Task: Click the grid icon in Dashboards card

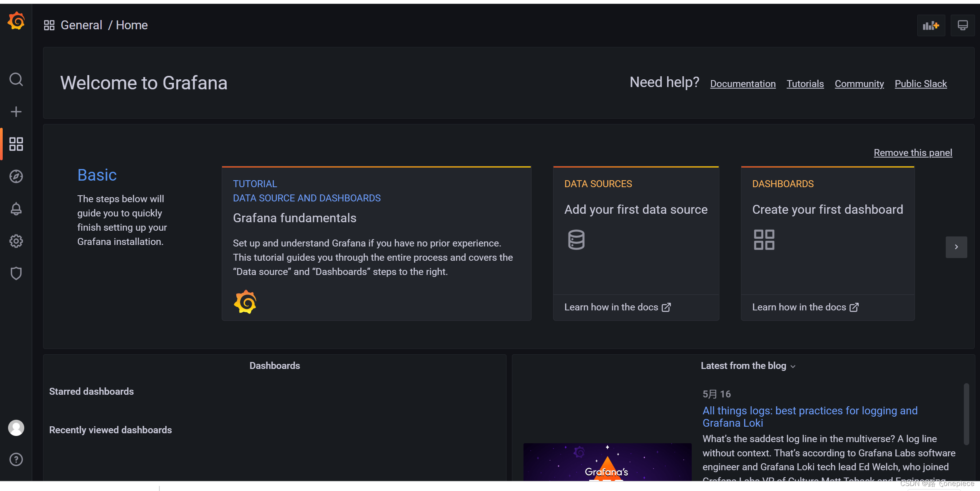Action: 764,240
